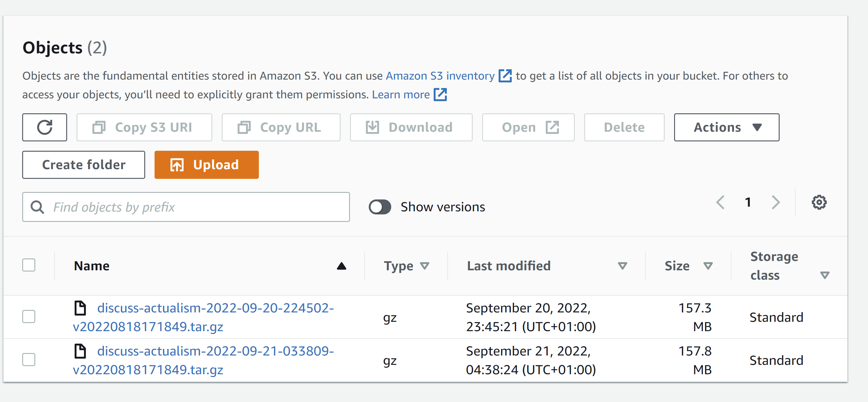The width and height of the screenshot is (868, 402).
Task: Sort by the Size column arrow
Action: [708, 266]
